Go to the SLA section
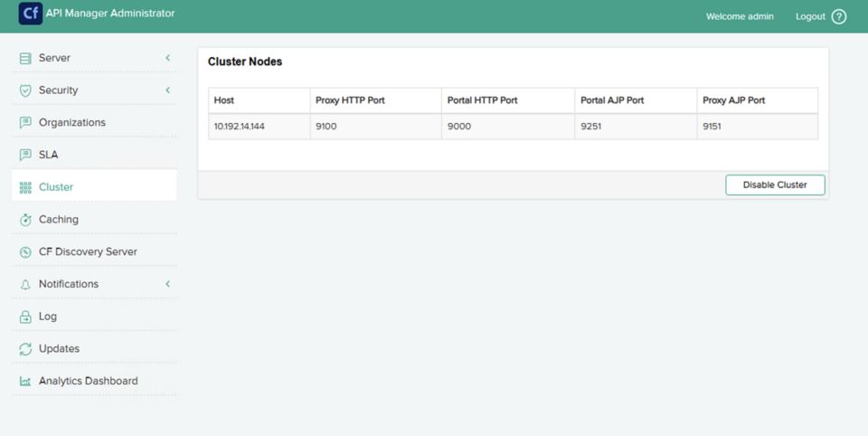This screenshot has height=436, width=868. 48,155
